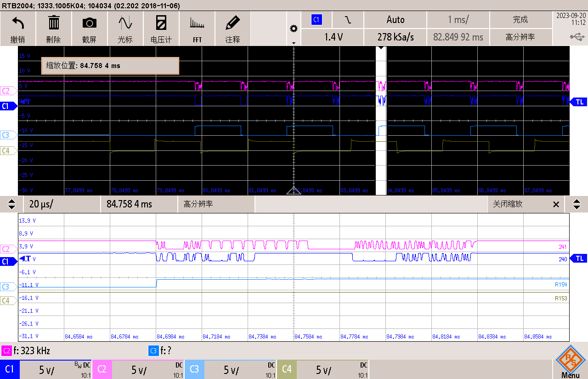Change the falling-edge trigger slope icon

(348, 20)
